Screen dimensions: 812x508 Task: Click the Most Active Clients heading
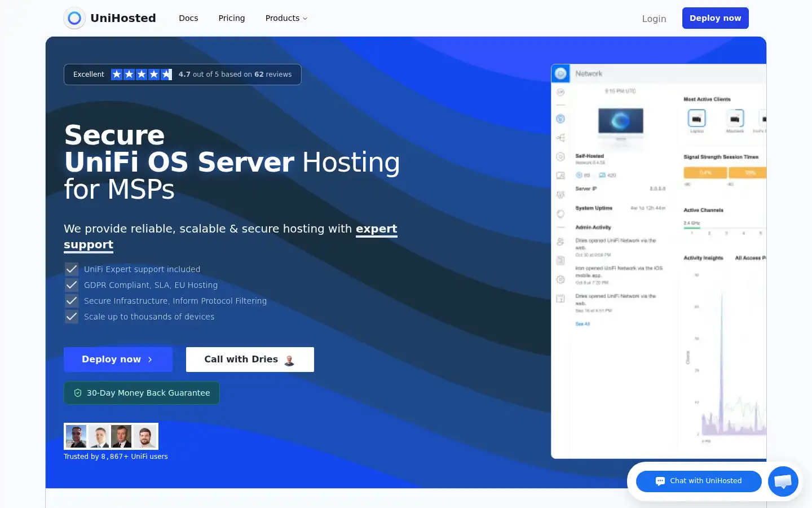[707, 99]
